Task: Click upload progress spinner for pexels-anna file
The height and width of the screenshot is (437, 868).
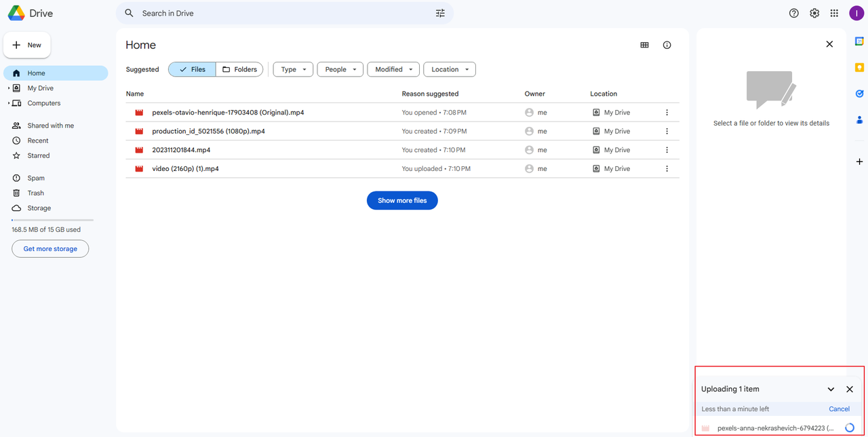Action: click(x=850, y=427)
